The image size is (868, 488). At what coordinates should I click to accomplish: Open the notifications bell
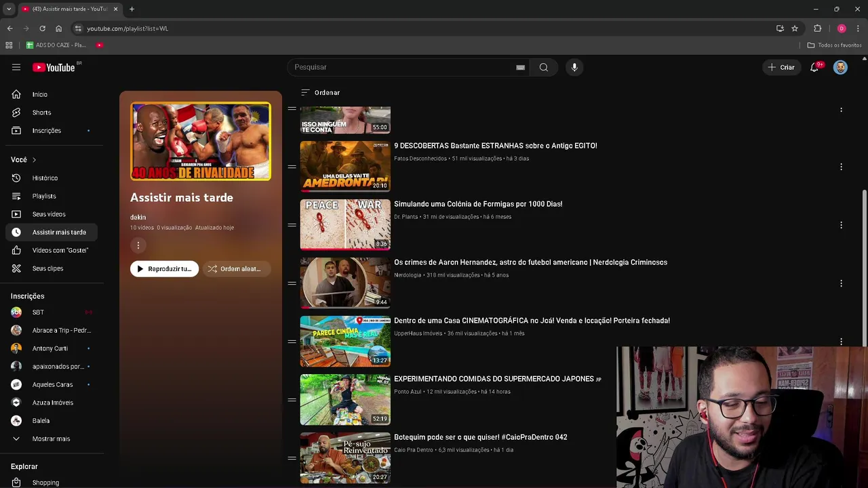coord(814,67)
